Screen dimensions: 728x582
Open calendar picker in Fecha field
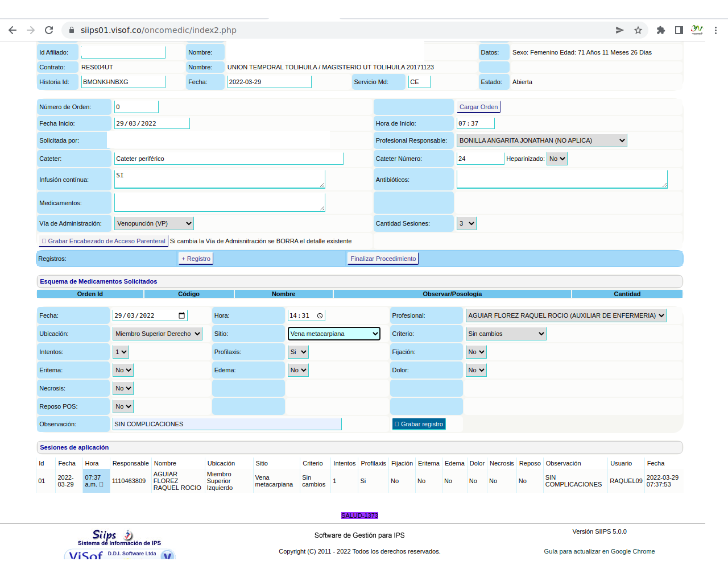pos(182,315)
